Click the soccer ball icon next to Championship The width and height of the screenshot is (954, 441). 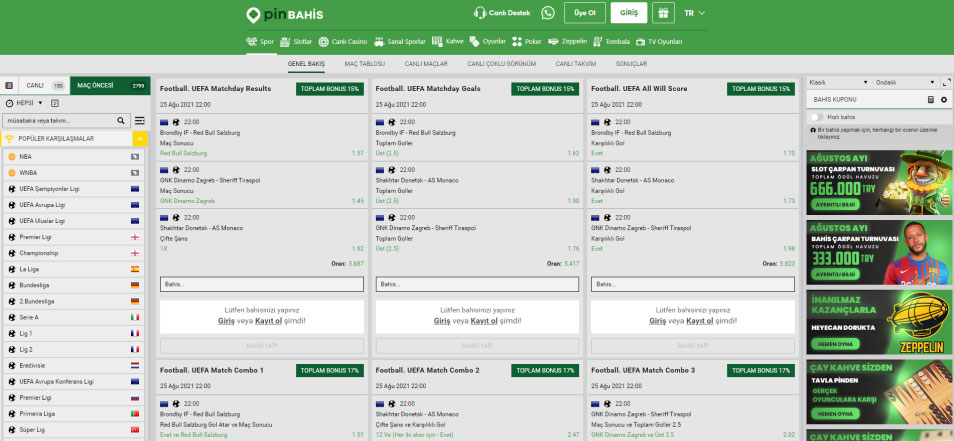12,253
